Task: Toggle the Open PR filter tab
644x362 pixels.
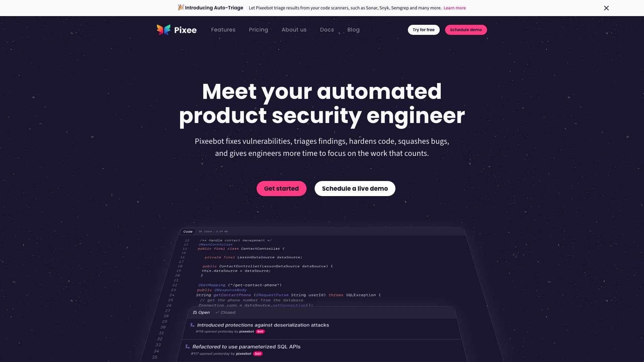Action: pyautogui.click(x=201, y=312)
